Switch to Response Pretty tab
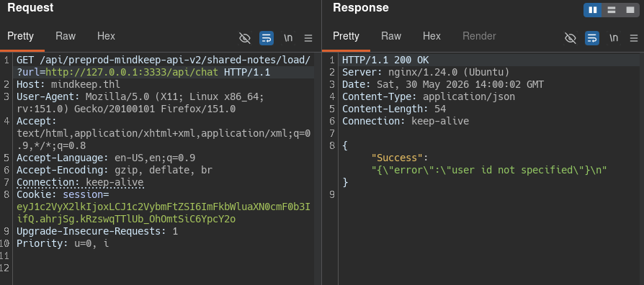Screen dimensions: 644x285 pyautogui.click(x=346, y=36)
